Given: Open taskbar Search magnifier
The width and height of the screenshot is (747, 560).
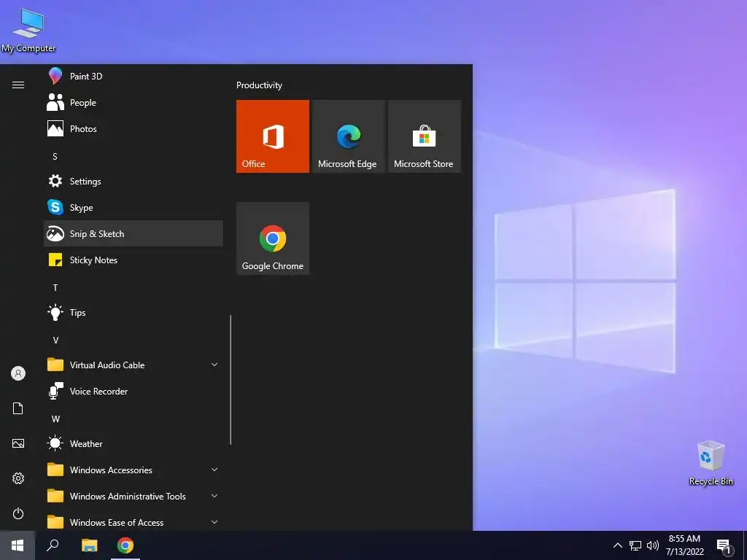Looking at the screenshot, I should click(x=53, y=545).
